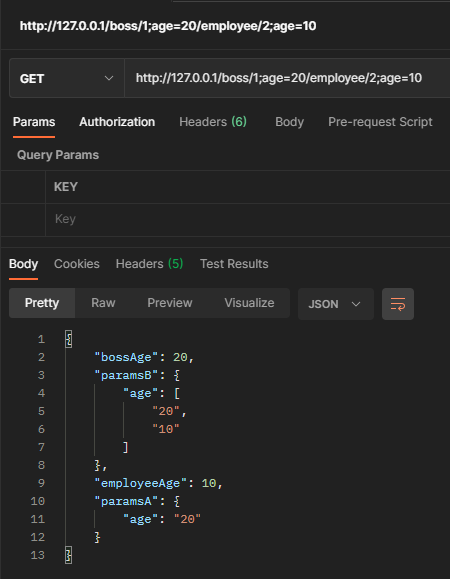Choose the Visualize view button
This screenshot has width=450, height=579.
pyautogui.click(x=249, y=303)
